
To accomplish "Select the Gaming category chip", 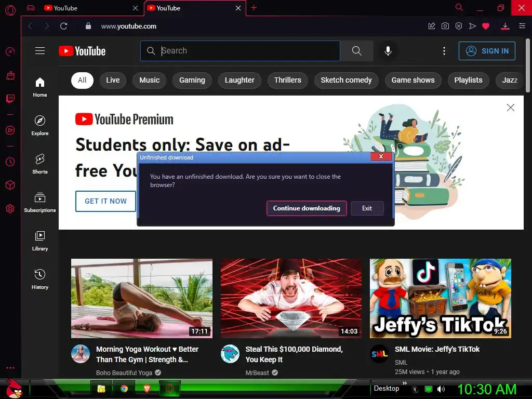I will pyautogui.click(x=192, y=80).
